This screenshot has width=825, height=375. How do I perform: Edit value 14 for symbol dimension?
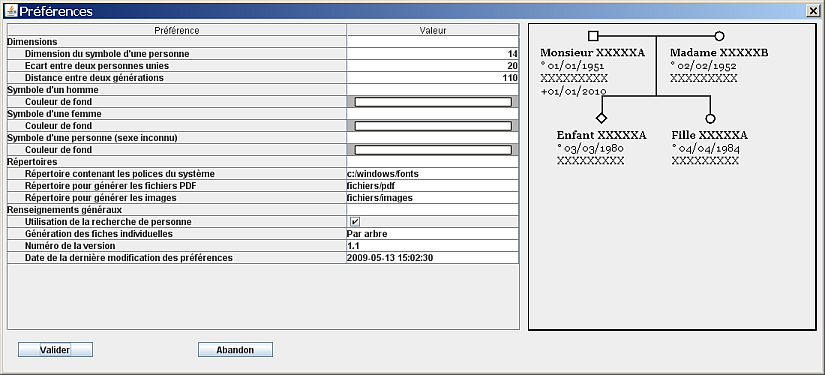(x=433, y=54)
